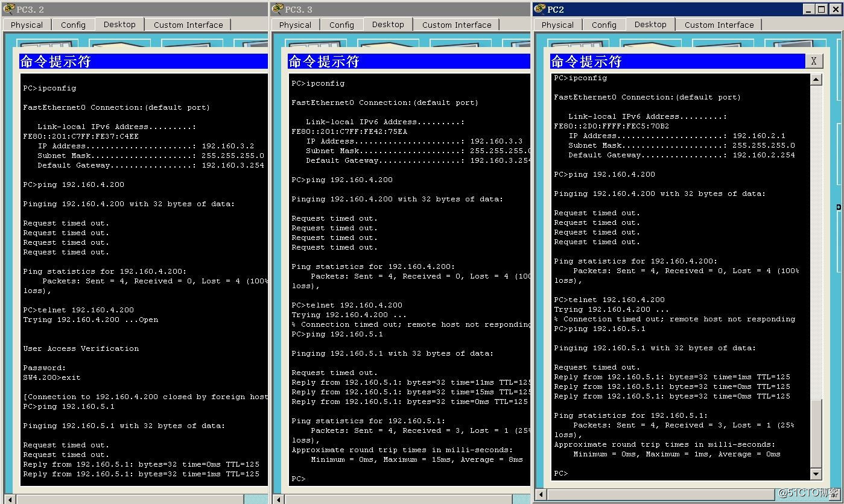Open Custom Interface tab in PC2 window
Screen dimensions: 844x504
pyautogui.click(x=719, y=25)
